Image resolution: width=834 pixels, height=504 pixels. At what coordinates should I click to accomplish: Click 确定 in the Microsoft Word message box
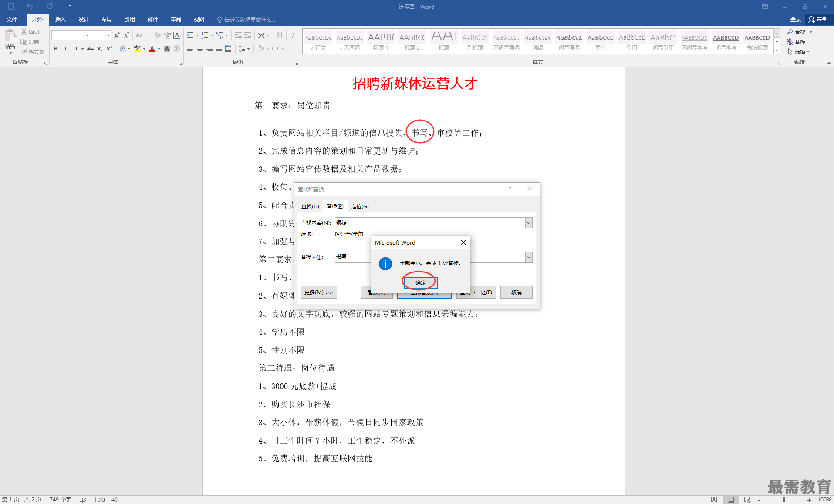(x=421, y=283)
